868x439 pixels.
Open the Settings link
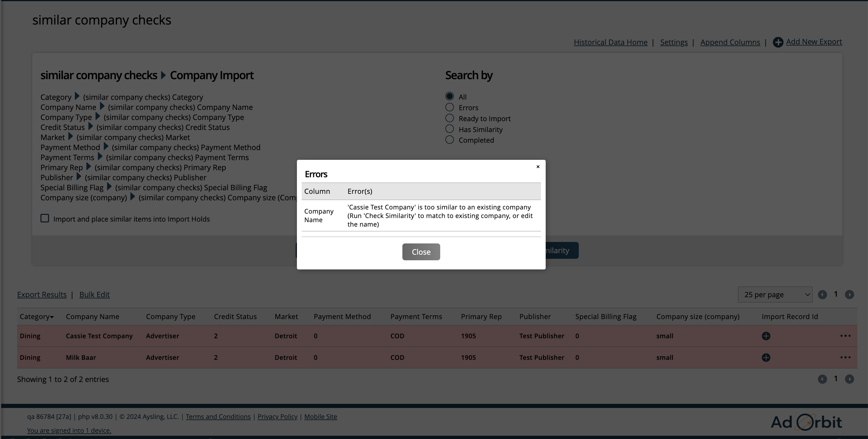(674, 43)
